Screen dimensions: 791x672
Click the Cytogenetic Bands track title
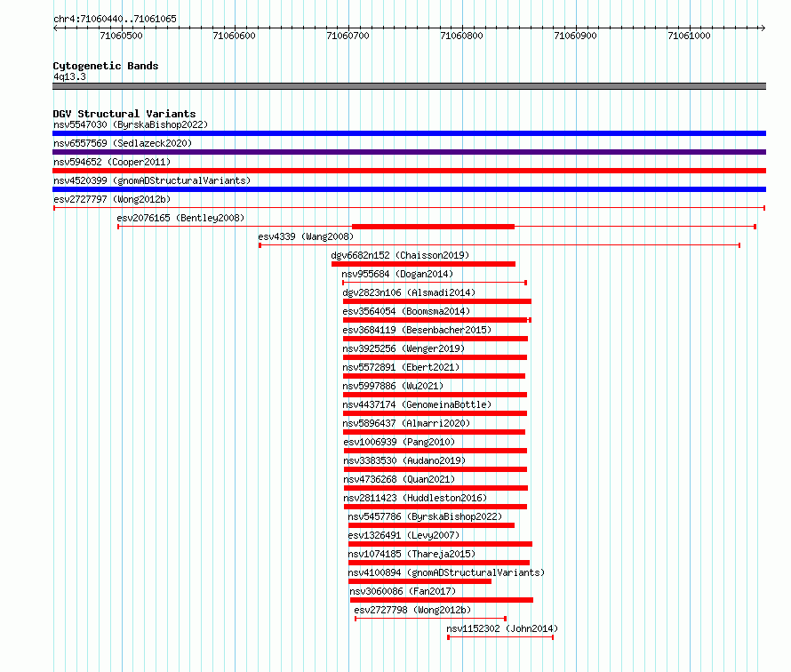click(106, 66)
